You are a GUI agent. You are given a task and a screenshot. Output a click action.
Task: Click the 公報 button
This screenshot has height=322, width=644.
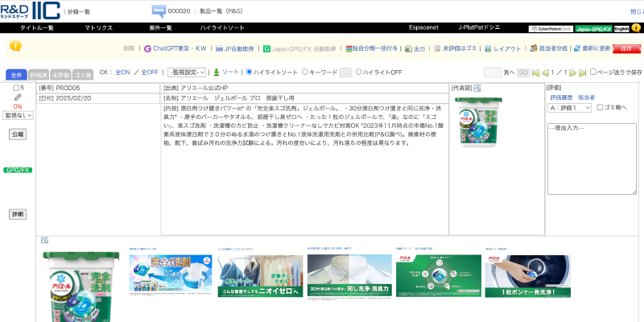click(18, 134)
